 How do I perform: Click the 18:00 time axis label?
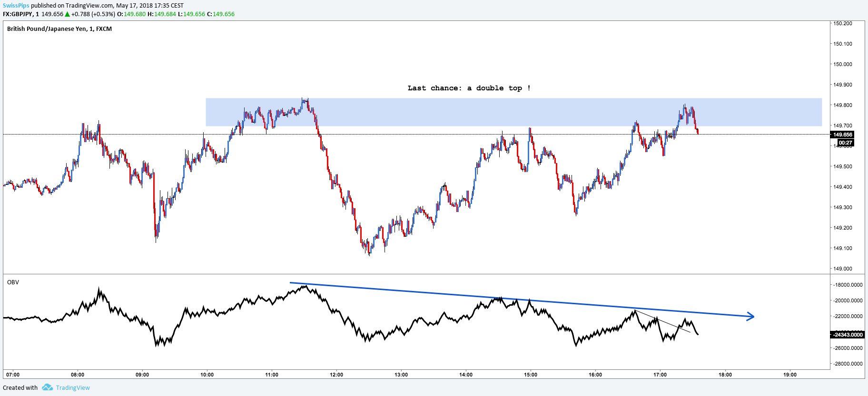pos(725,375)
